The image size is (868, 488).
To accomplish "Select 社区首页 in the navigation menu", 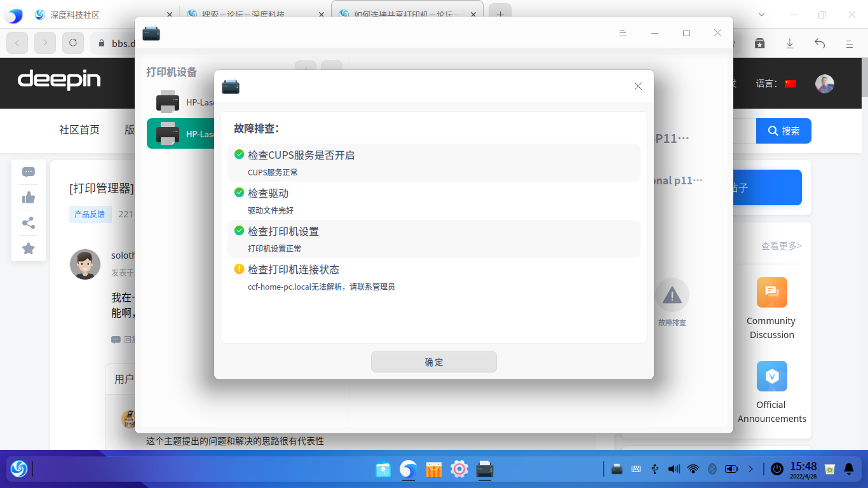I will pos(78,130).
